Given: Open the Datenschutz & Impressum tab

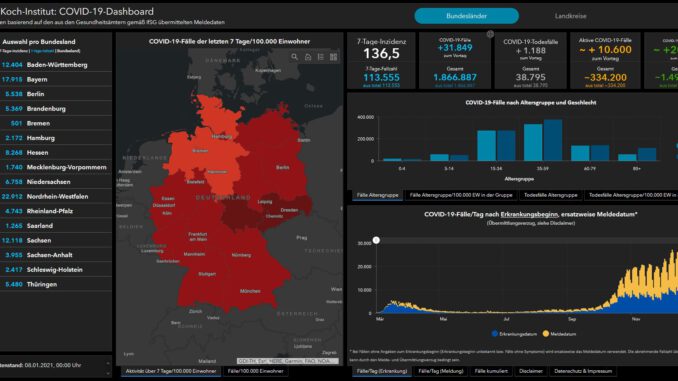Looking at the screenshot, I should point(583,371).
